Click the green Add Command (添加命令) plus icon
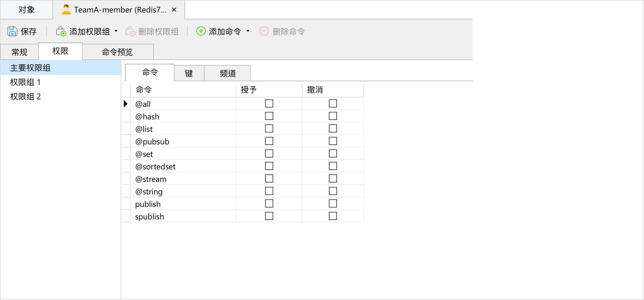The height and width of the screenshot is (300, 644). tap(201, 31)
